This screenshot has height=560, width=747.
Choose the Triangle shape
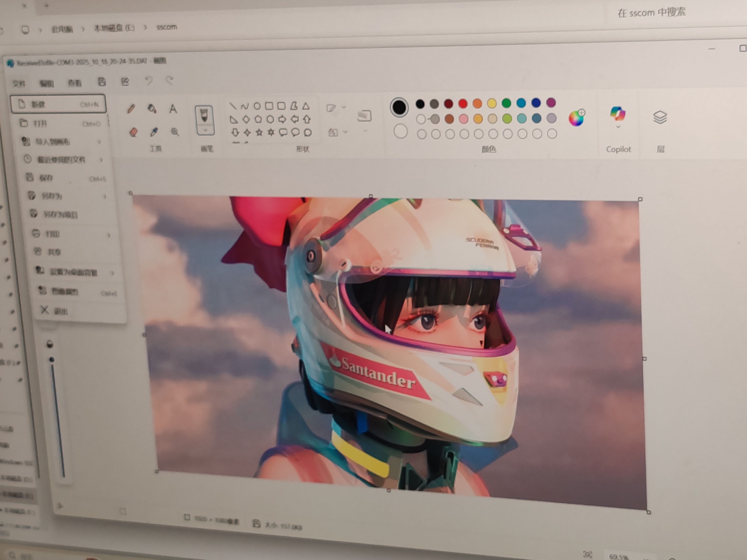(x=306, y=106)
